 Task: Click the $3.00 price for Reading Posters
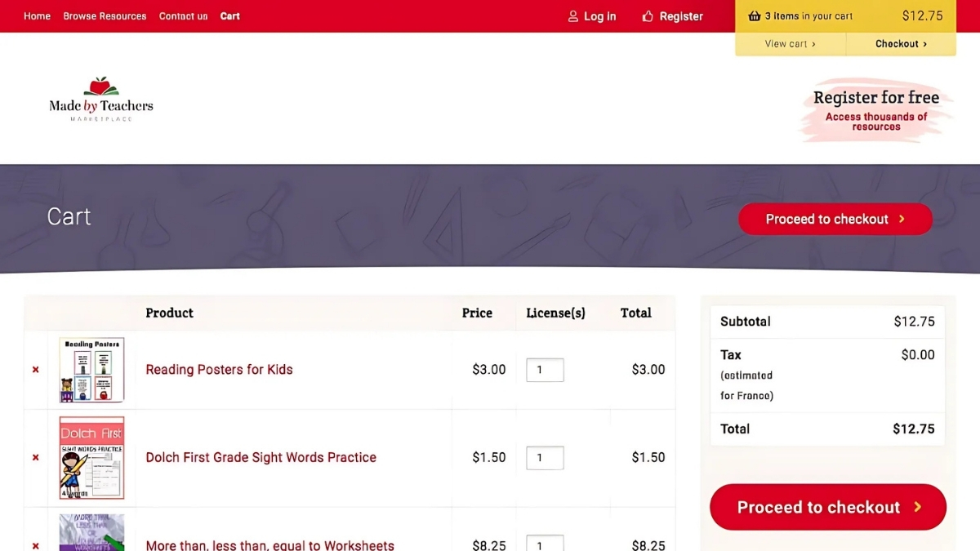point(488,370)
